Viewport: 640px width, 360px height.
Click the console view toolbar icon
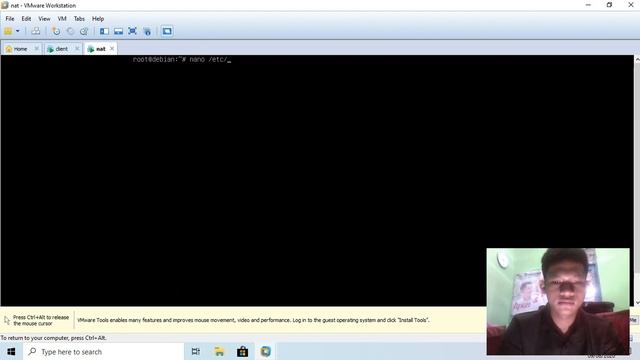click(x=167, y=31)
